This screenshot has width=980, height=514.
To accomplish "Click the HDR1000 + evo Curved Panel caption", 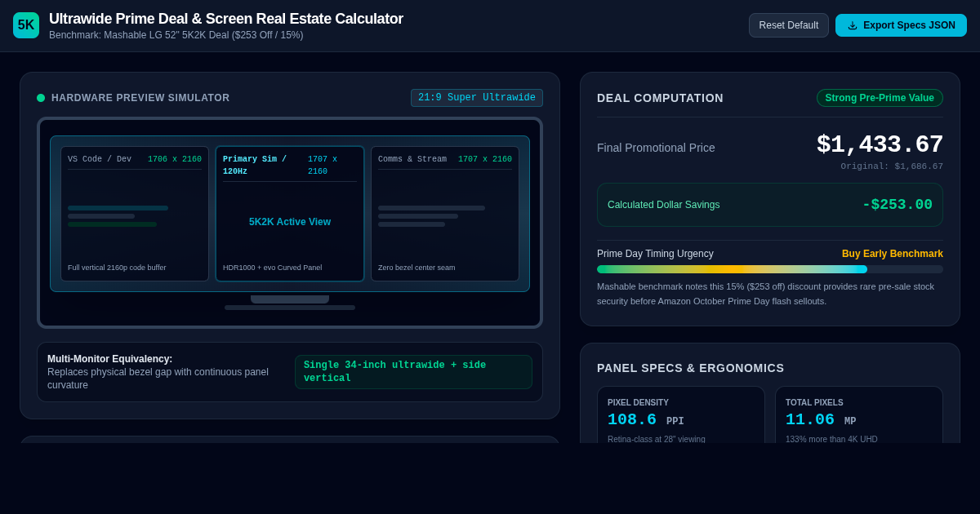I will click(272, 268).
